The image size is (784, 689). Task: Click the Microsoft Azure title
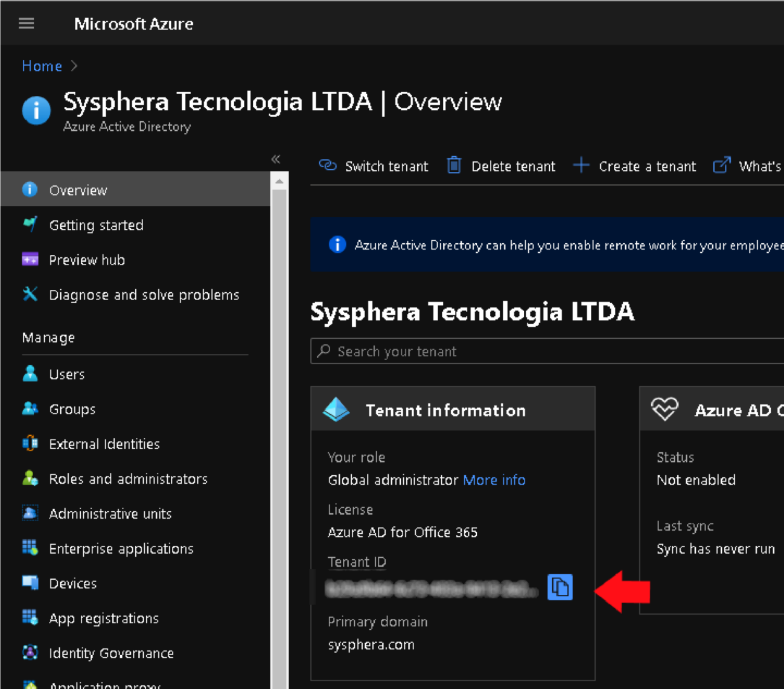133,24
